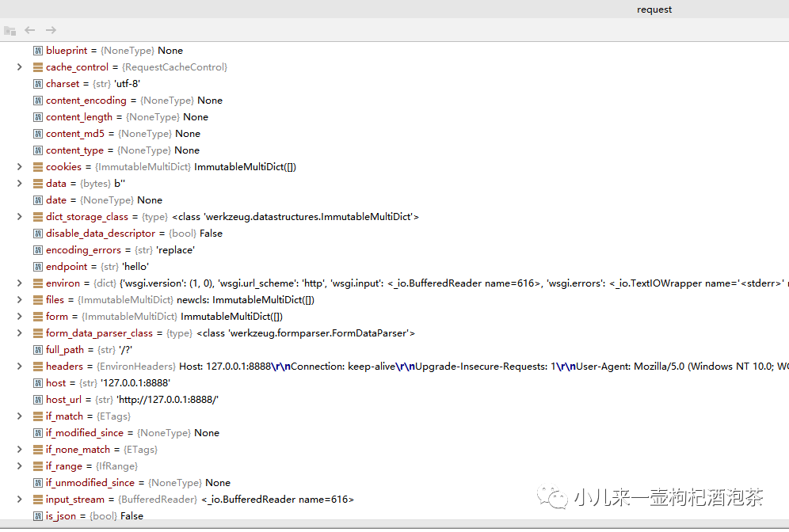Click the content_encoding field icon
This screenshot has height=532, width=789.
pos(38,100)
